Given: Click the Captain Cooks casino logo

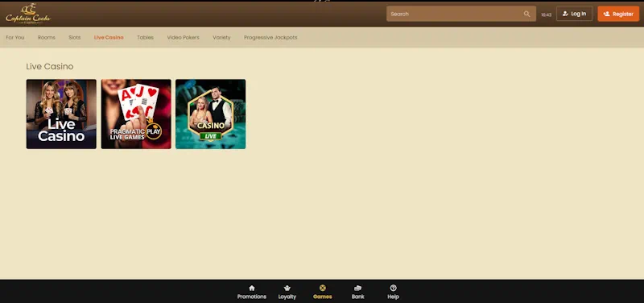Looking at the screenshot, I should click(28, 14).
